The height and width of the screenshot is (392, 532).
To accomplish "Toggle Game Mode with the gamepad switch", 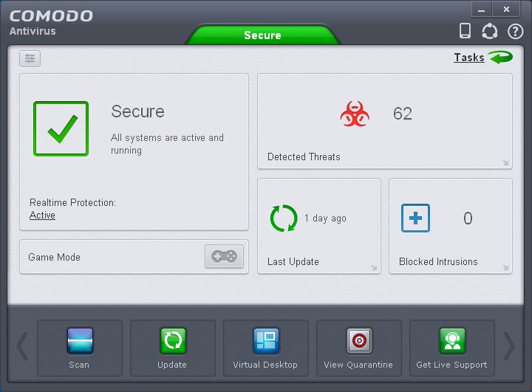I will tap(224, 257).
